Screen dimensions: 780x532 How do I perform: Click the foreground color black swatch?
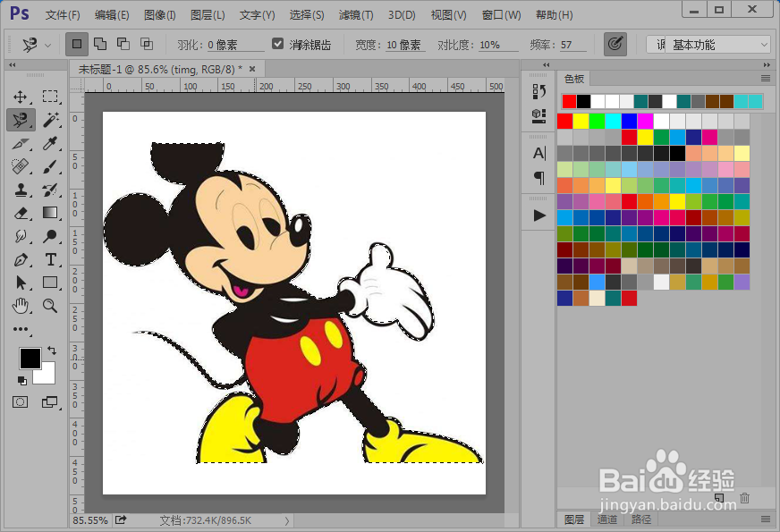click(x=30, y=358)
